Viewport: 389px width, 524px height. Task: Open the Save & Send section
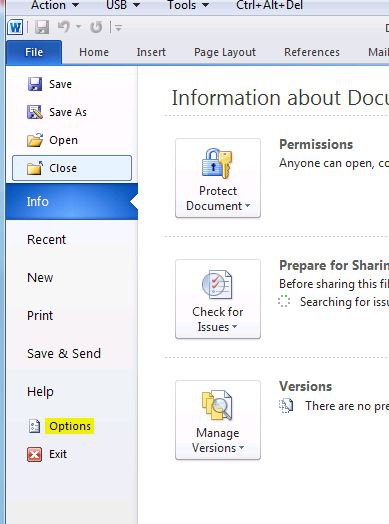coord(64,353)
